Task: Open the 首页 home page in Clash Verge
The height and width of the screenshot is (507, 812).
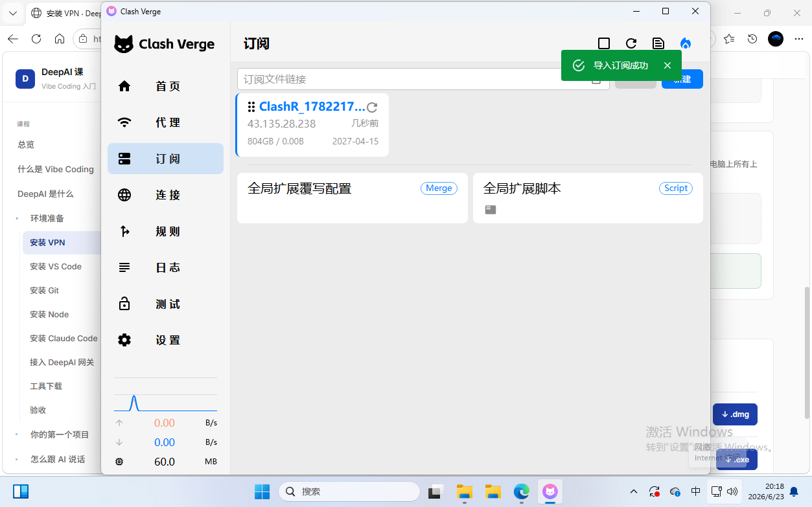Action: pos(165,86)
